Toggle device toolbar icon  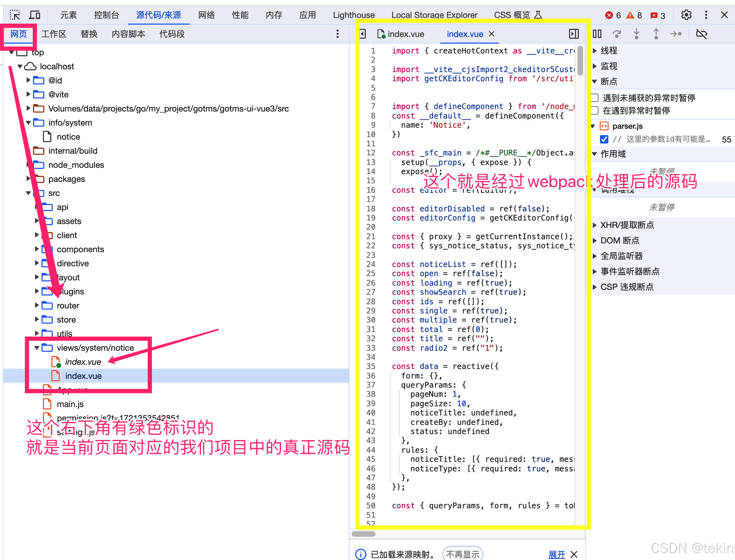pos(34,15)
